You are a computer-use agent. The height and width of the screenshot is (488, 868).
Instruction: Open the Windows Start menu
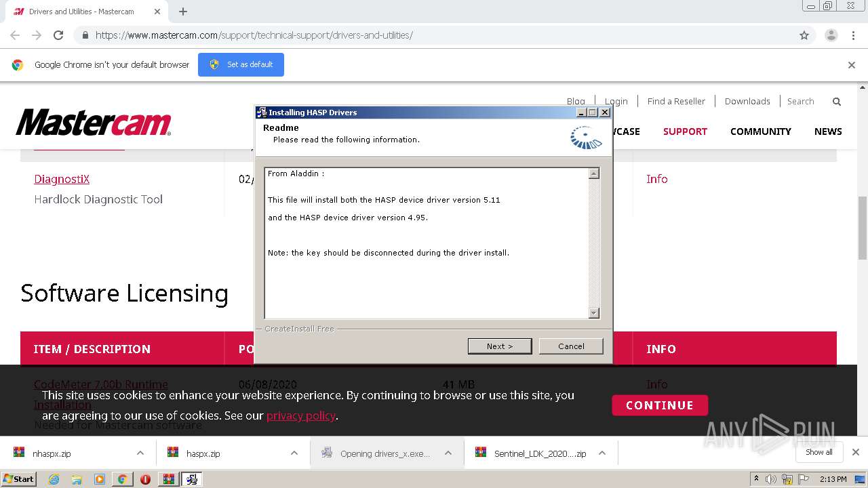19,479
